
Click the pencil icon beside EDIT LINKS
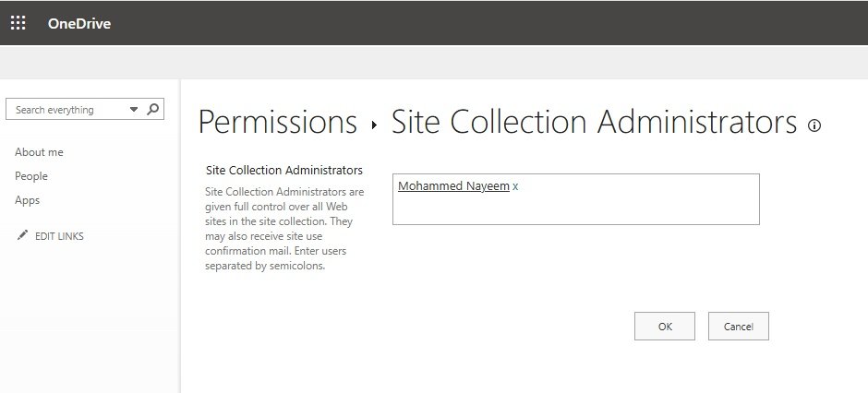coord(22,235)
